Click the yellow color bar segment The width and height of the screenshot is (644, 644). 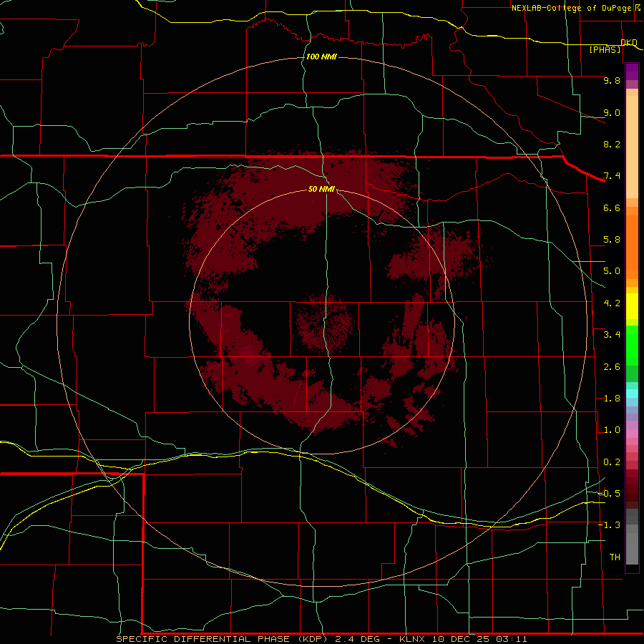(x=632, y=306)
